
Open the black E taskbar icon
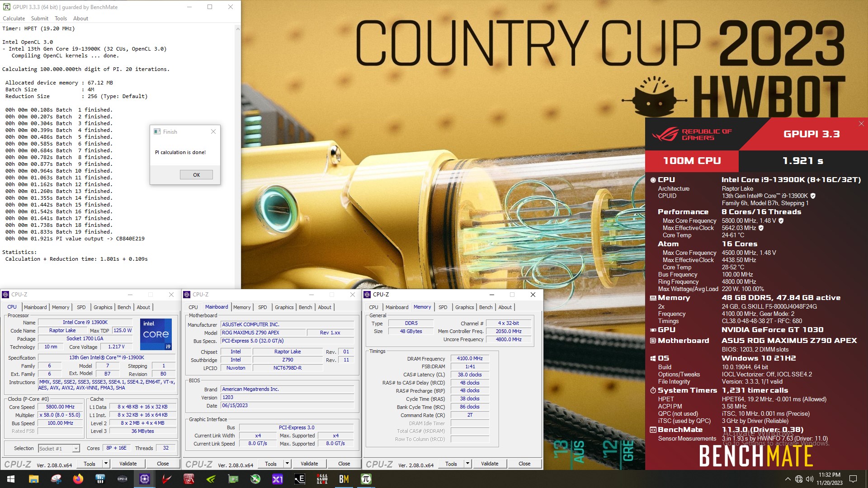tap(300, 479)
